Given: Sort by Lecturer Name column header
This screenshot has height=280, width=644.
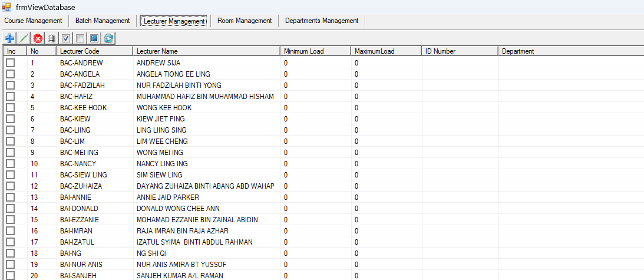Looking at the screenshot, I should [207, 51].
